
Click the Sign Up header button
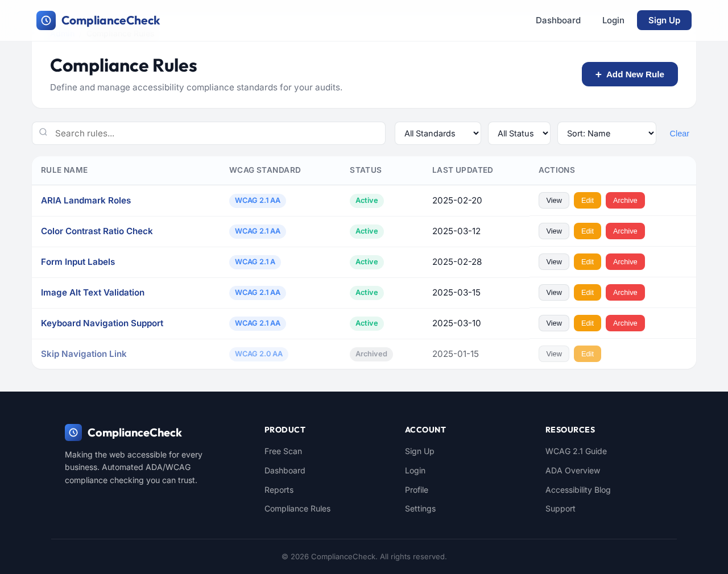[664, 20]
